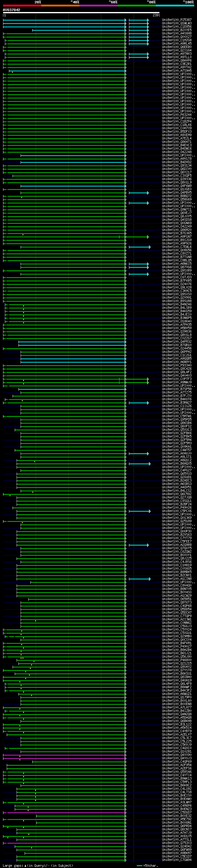Select hit label UniRef100_B7T1N8
The image size is (197, 868).
[177, 257]
